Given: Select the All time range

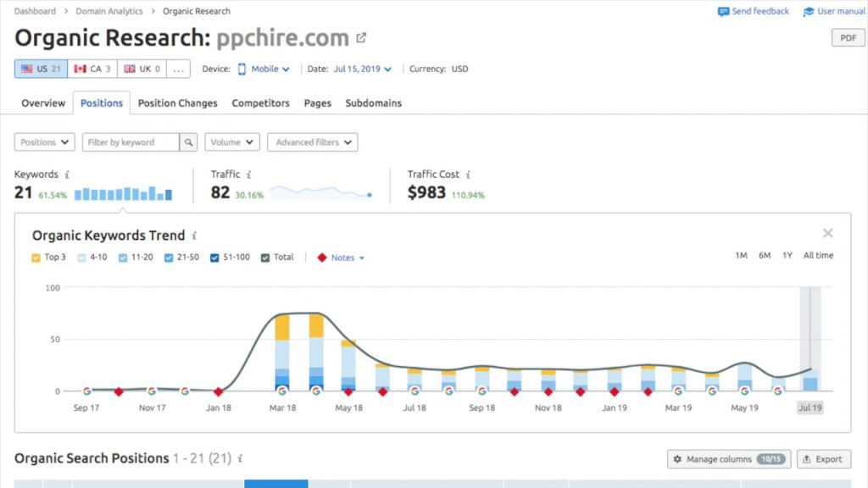Looking at the screenshot, I should tap(818, 255).
